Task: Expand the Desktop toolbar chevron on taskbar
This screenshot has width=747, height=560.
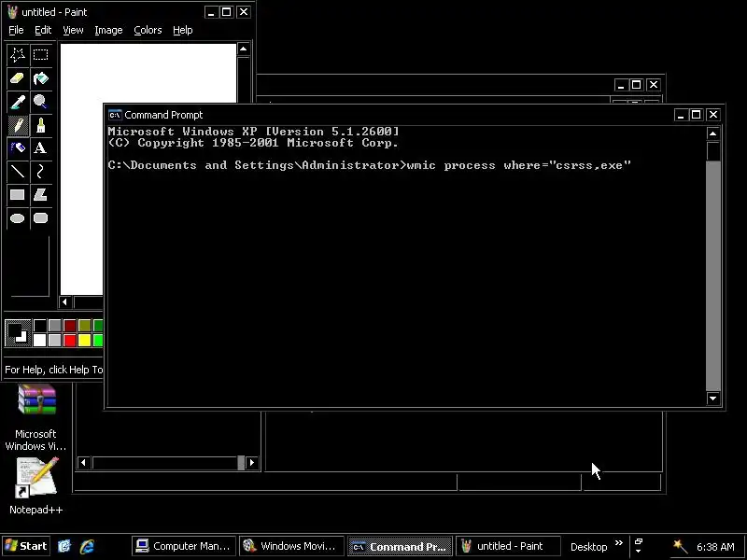Action: coord(618,543)
